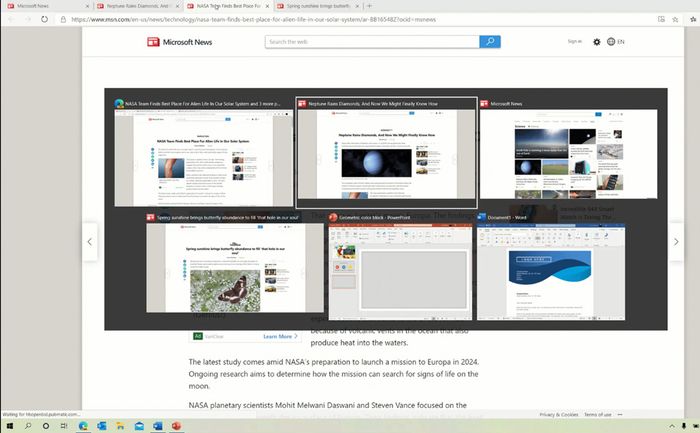Open a new browser tab
Image resolution: width=700 pixels, height=433 pixels.
369,6
